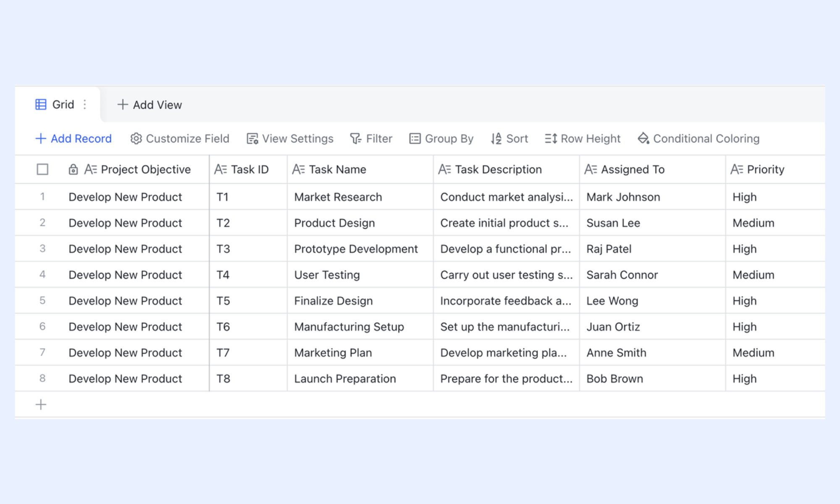Click the text type icon of Assigned To

(x=591, y=169)
